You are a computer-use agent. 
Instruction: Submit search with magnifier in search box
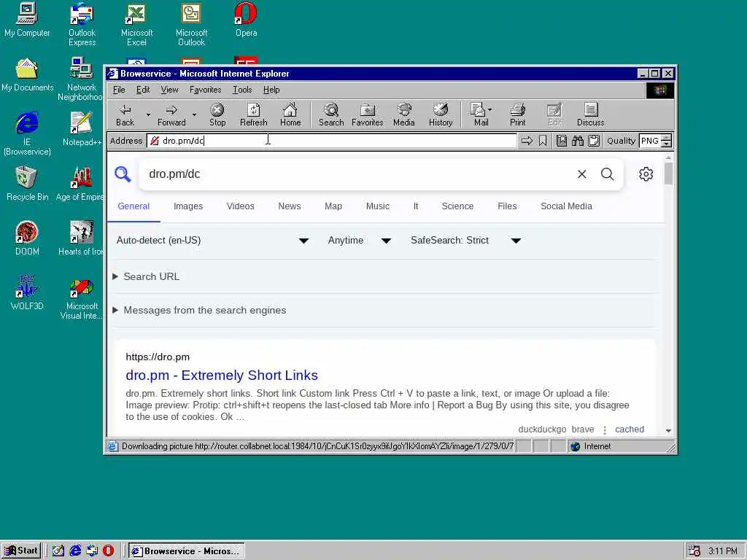[608, 174]
